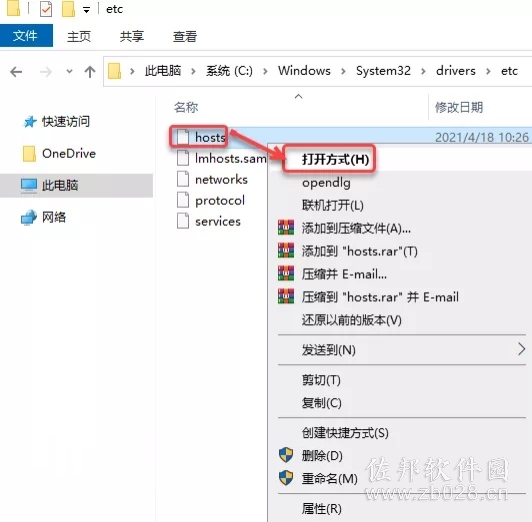Open the 文件 tab
Image resolution: width=532 pixels, height=522 pixels.
click(26, 36)
